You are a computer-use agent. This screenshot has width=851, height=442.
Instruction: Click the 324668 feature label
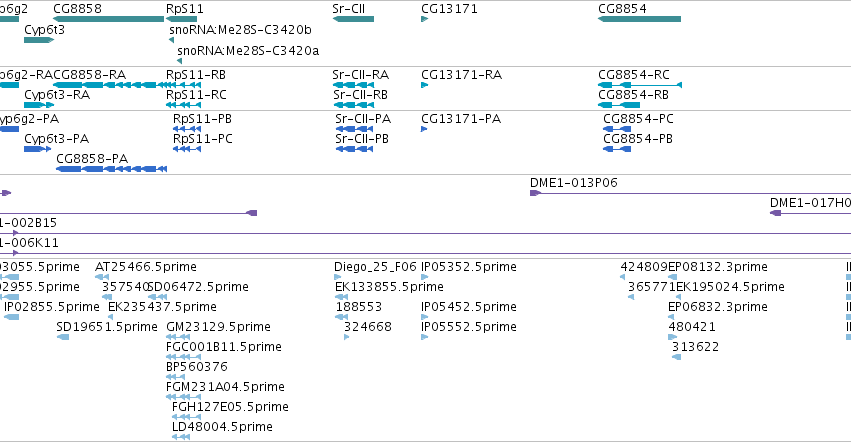click(367, 326)
